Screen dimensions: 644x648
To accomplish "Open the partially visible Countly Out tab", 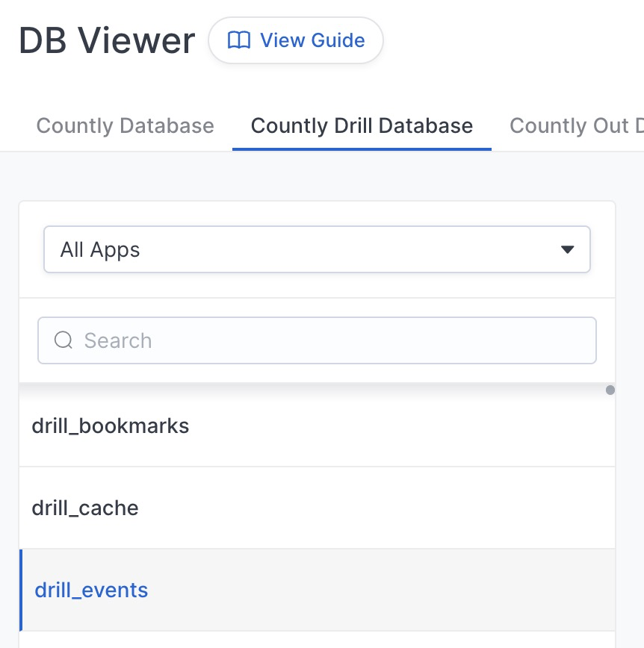I will pos(576,125).
